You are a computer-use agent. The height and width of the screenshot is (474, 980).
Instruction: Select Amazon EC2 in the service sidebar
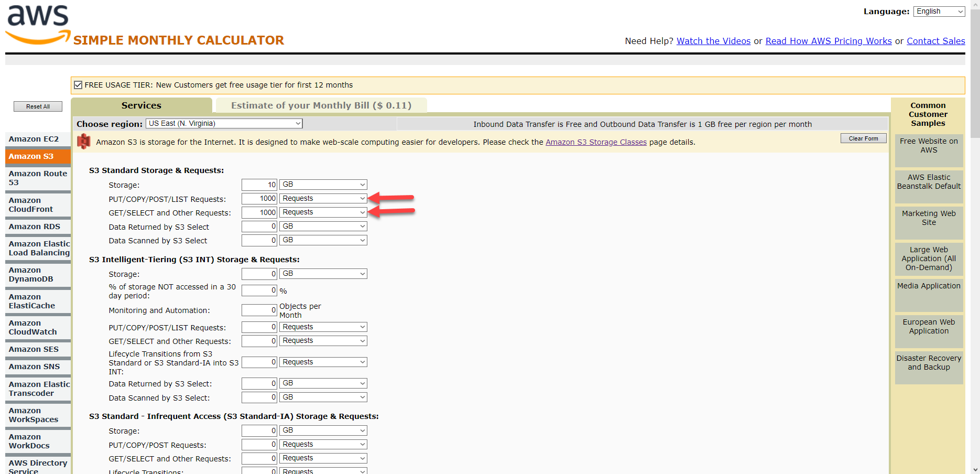35,138
